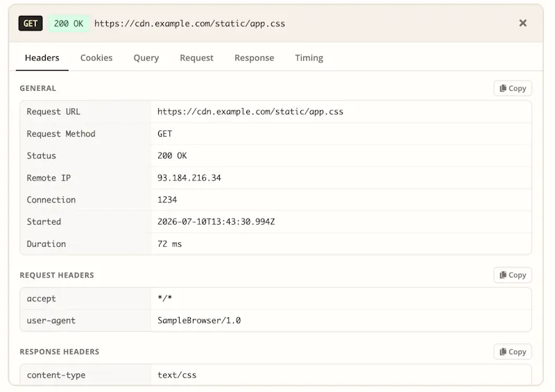
Task: Click the 200 OK status badge
Action: tap(69, 24)
